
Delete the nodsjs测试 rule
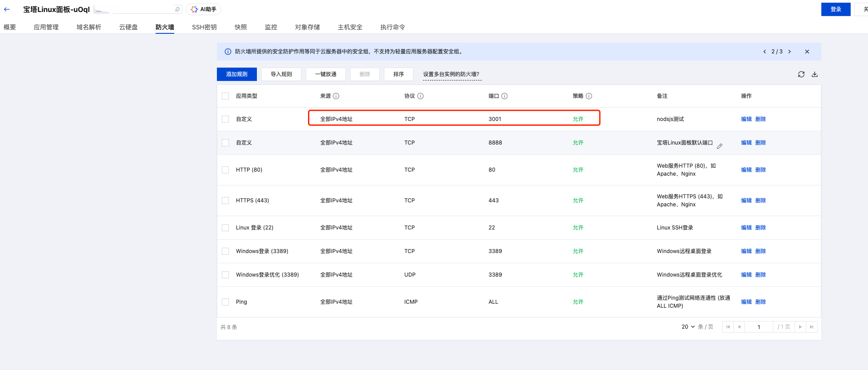(760, 119)
